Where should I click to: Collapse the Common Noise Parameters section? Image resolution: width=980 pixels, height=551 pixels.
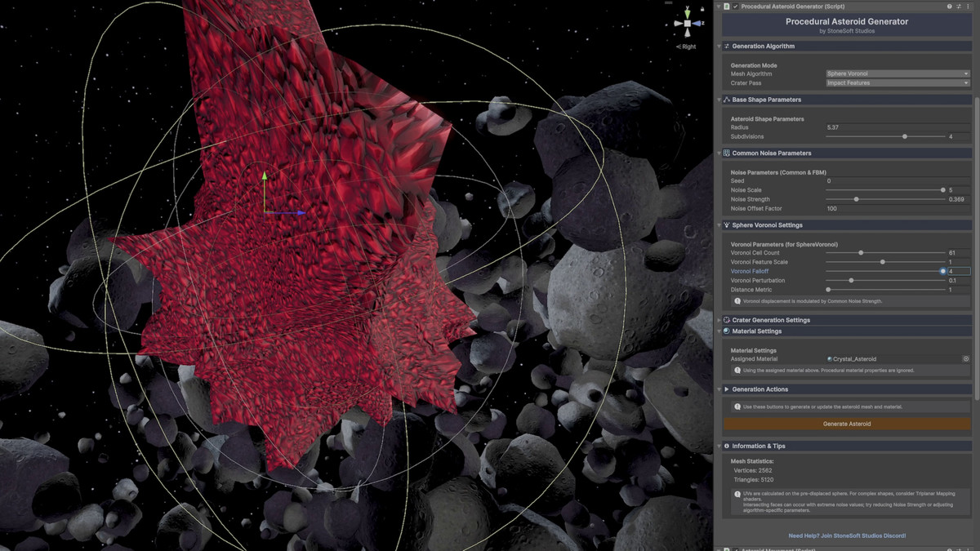pyautogui.click(x=719, y=153)
